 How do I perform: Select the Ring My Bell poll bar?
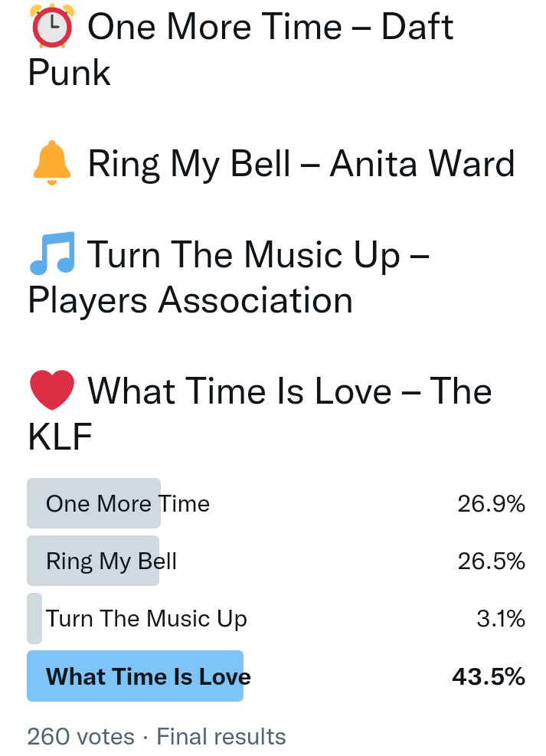(93, 561)
